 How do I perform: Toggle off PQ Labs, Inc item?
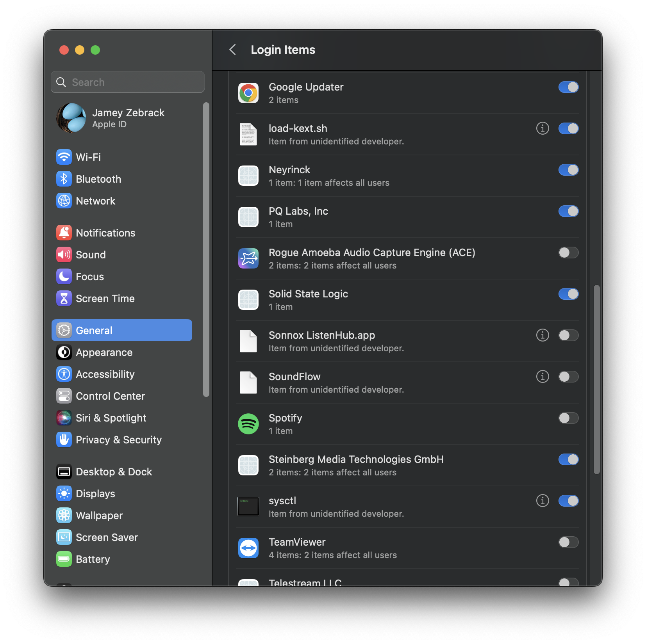[x=568, y=211]
